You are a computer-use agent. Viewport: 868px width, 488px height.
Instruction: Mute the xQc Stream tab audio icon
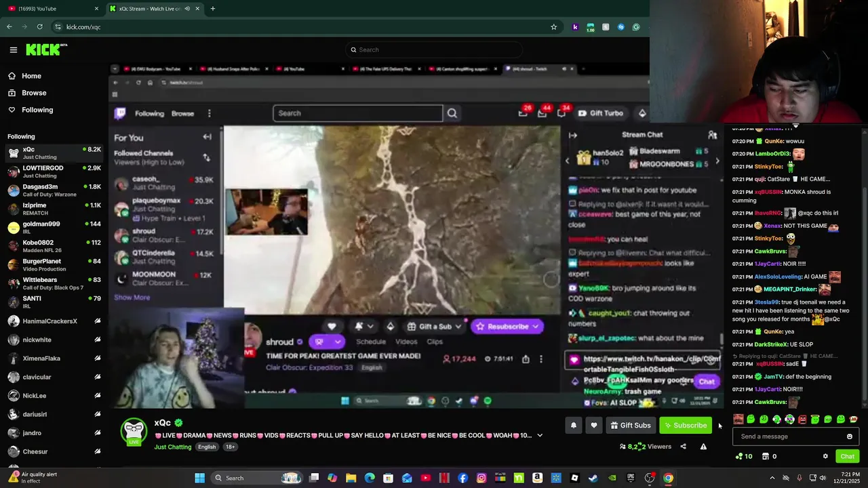pos(187,9)
